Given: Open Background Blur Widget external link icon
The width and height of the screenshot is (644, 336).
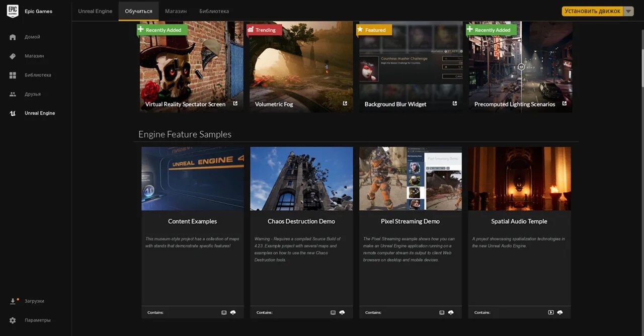Looking at the screenshot, I should point(455,104).
